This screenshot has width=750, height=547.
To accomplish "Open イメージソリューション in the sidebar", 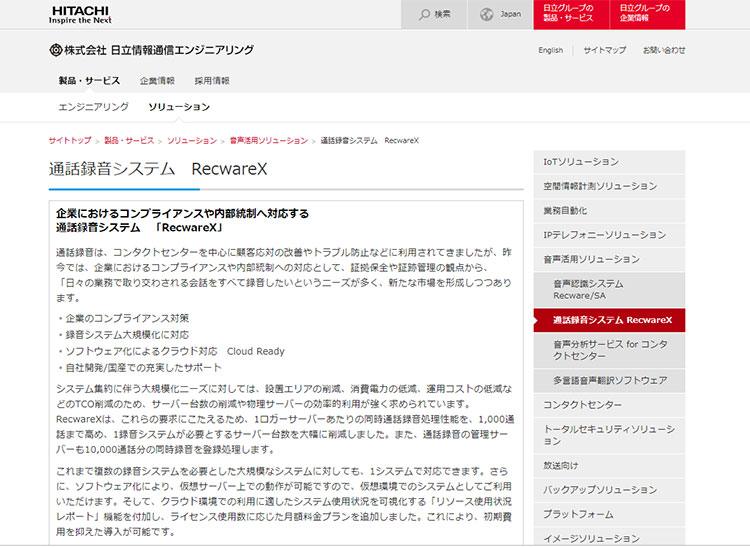I will pyautogui.click(x=609, y=537).
